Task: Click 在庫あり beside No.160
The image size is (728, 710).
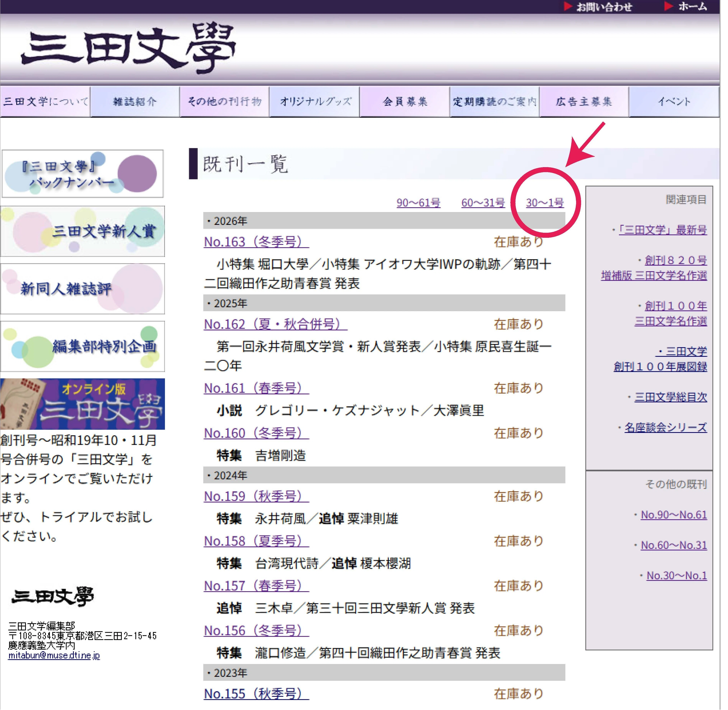Action: pos(519,433)
